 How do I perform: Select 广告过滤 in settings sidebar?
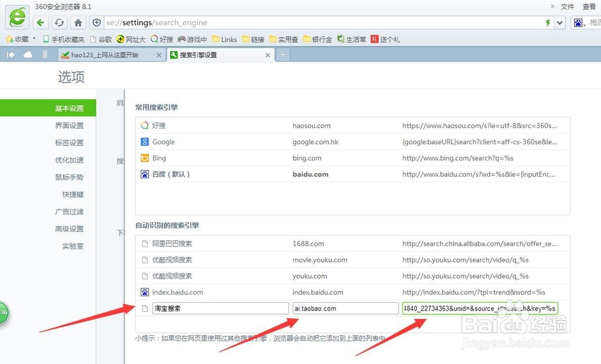click(x=69, y=211)
